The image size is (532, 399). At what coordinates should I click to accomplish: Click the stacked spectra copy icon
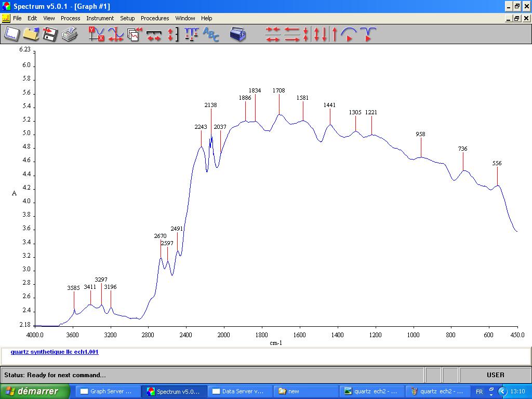coord(135,34)
